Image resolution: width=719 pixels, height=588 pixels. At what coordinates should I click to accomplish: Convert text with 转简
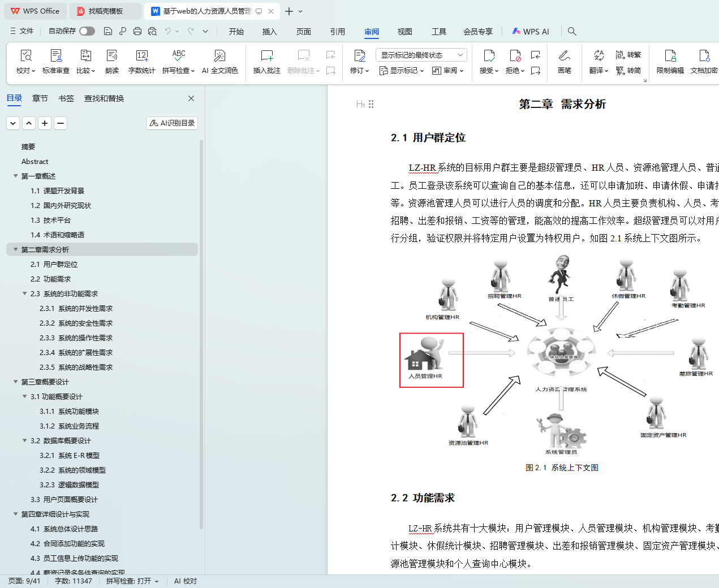click(628, 71)
